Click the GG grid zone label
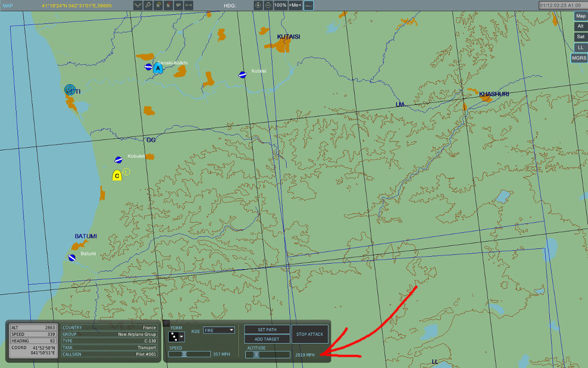 [151, 140]
